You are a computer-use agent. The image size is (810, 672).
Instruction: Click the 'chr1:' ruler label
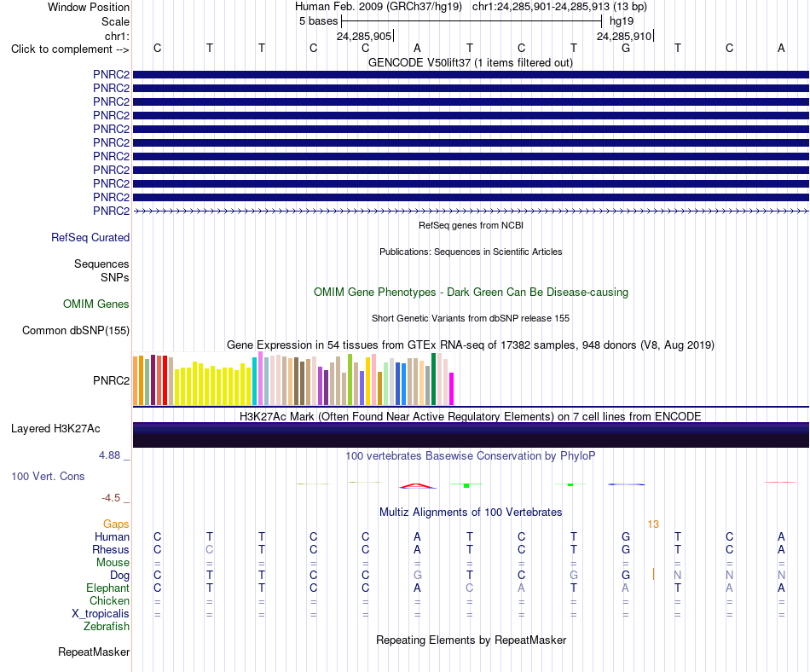[x=117, y=36]
